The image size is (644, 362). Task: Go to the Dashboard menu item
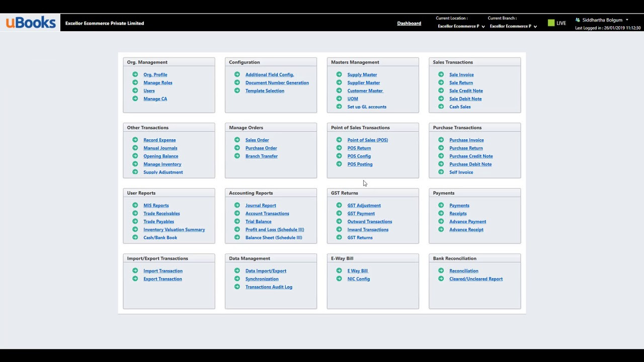(x=409, y=23)
